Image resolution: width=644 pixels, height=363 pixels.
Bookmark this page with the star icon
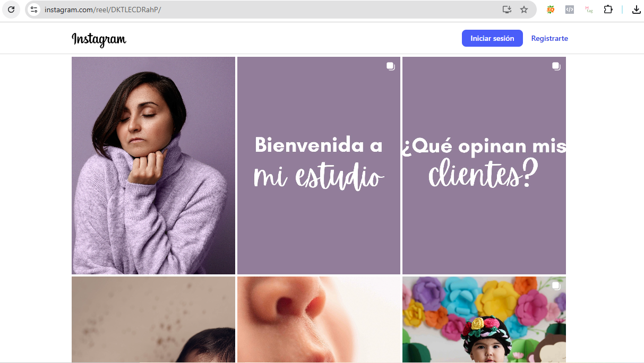pyautogui.click(x=524, y=10)
